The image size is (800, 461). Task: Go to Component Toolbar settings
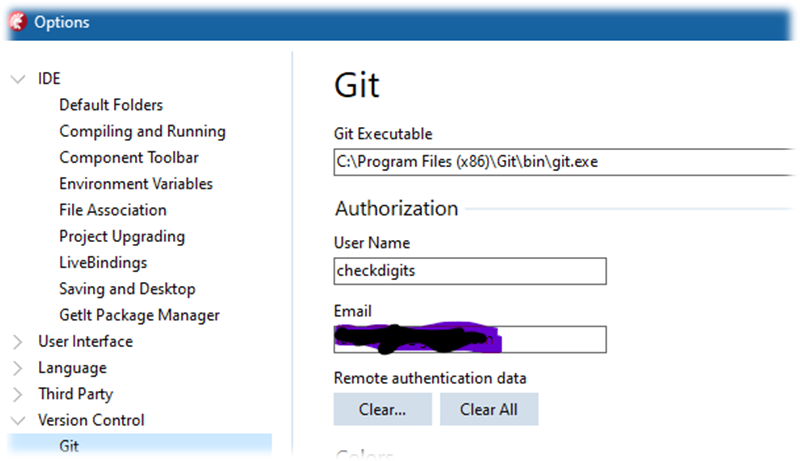129,158
